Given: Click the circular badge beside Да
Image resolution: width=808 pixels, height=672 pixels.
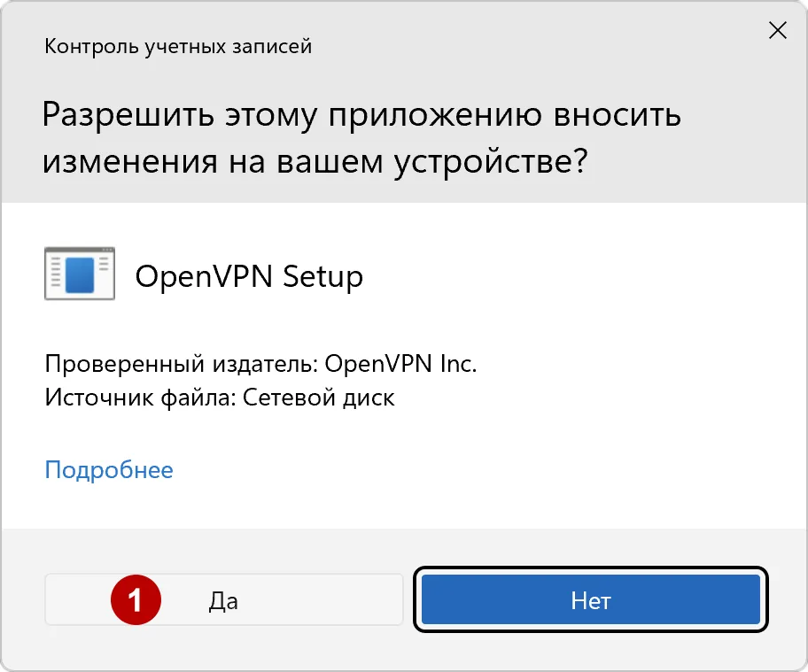Looking at the screenshot, I should coord(136,599).
